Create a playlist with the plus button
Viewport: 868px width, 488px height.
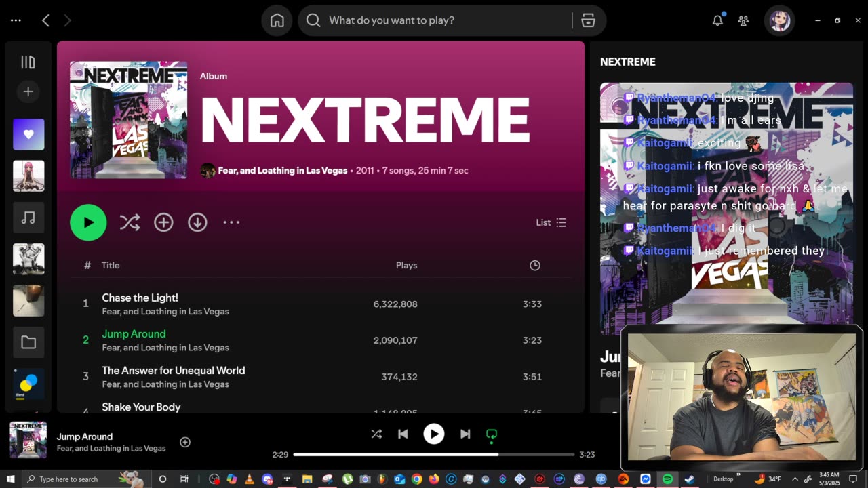pos(28,91)
